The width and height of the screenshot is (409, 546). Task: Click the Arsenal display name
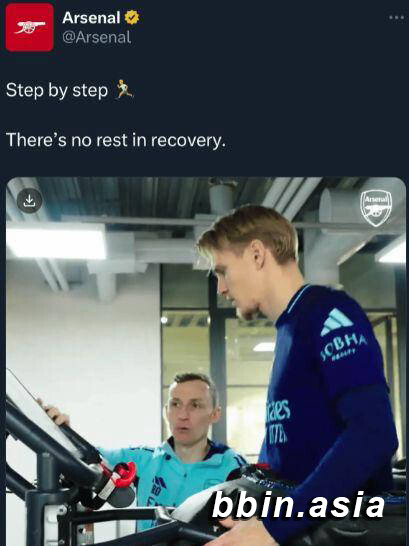(x=91, y=18)
